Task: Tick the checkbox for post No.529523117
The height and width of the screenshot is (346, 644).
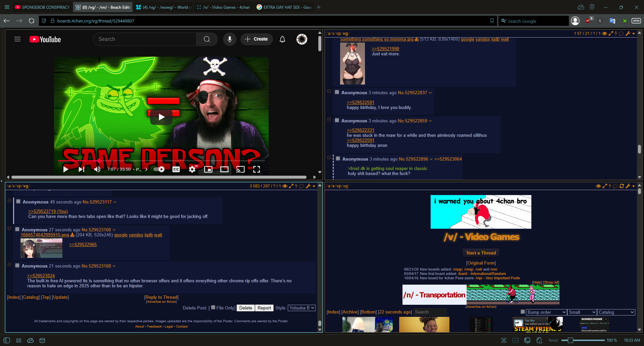Action: (x=18, y=201)
